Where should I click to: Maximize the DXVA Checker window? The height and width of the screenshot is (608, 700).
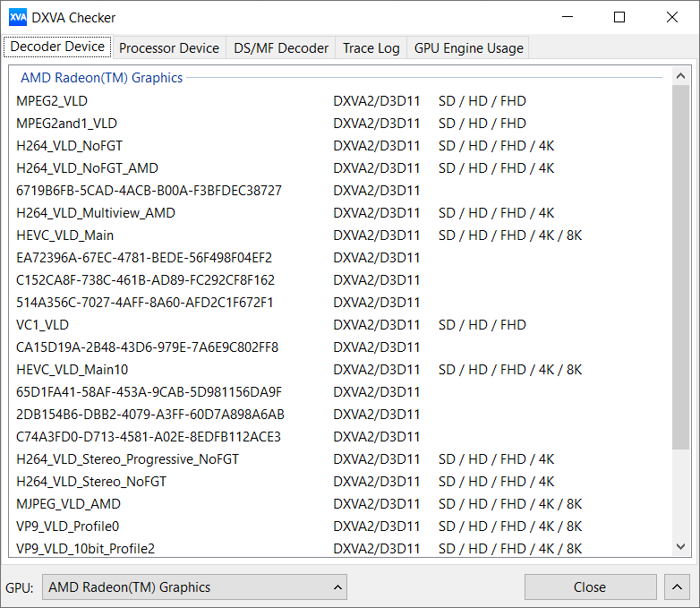tap(619, 17)
